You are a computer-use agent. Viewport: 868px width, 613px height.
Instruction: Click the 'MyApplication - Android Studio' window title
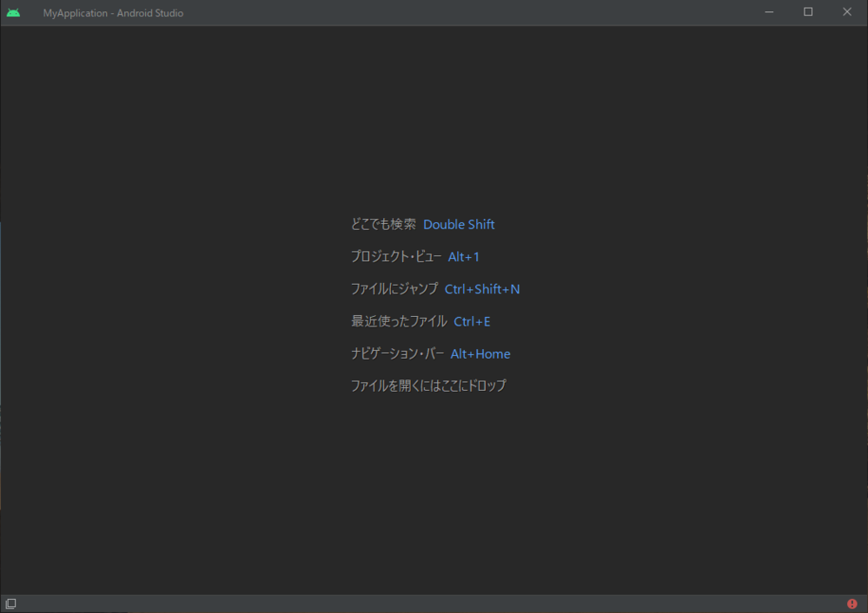[113, 13]
